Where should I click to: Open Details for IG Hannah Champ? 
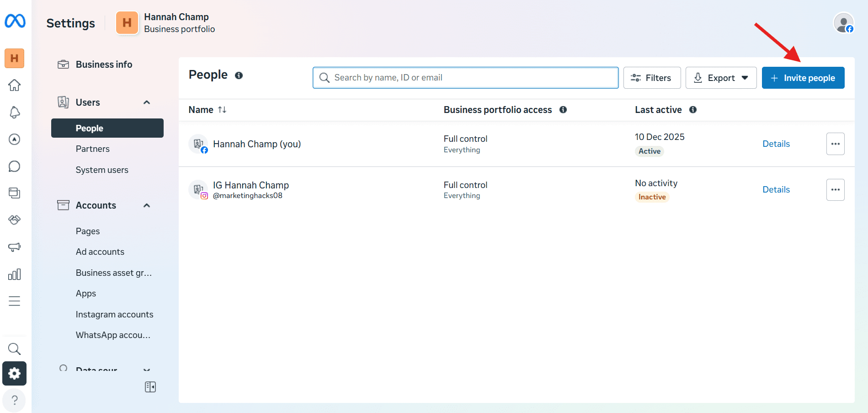[x=776, y=189]
